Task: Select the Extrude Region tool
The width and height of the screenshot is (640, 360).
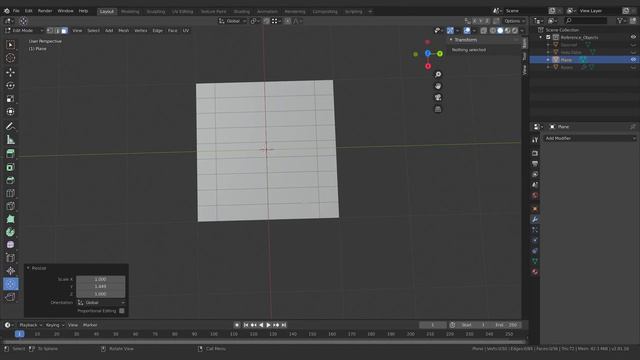Action: (11, 153)
